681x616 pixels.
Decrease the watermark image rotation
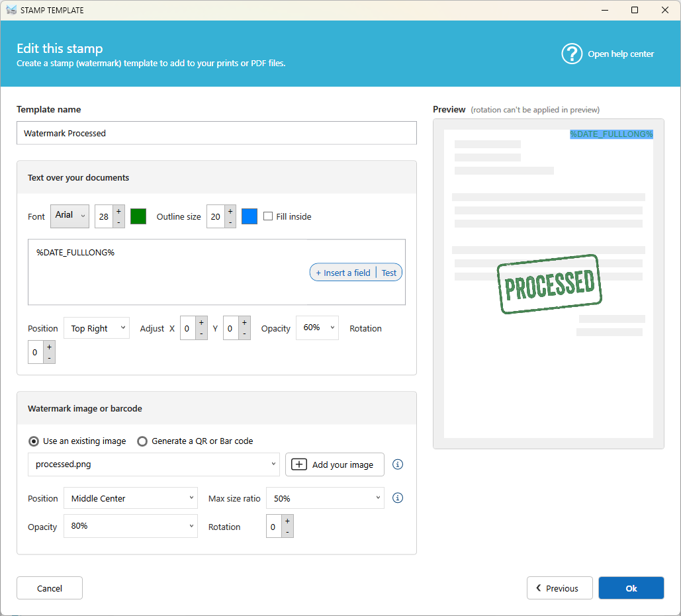287,532
